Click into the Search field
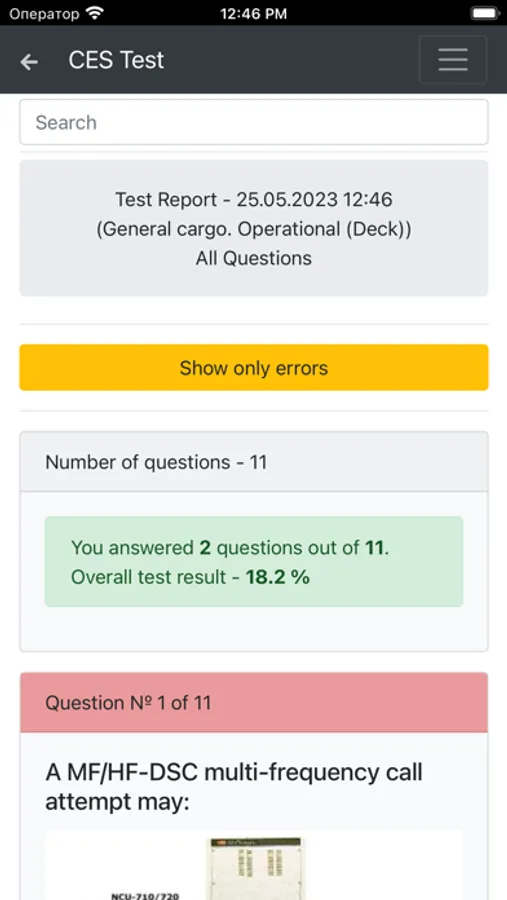 pyautogui.click(x=254, y=122)
